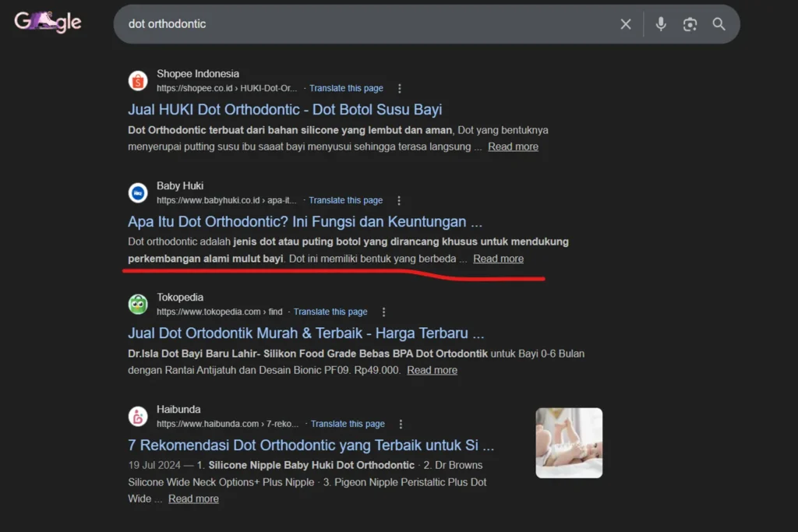Image resolution: width=798 pixels, height=532 pixels.
Task: Open options menu on the Tokopedia result
Action: coord(383,311)
